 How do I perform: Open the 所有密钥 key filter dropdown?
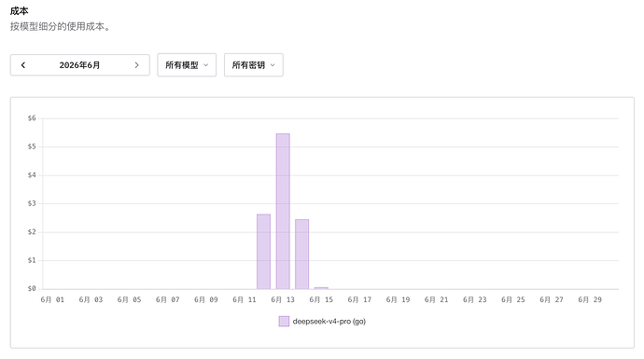click(x=254, y=65)
